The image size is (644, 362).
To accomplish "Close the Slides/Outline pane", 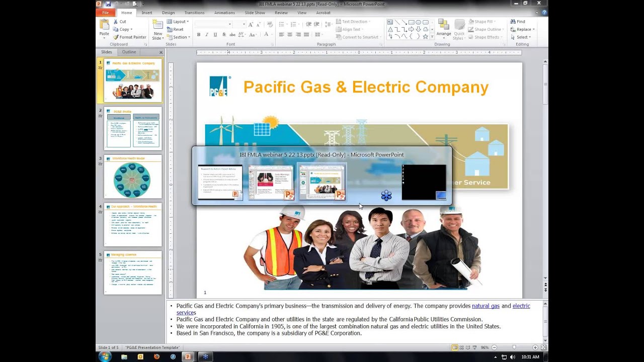I will (161, 52).
